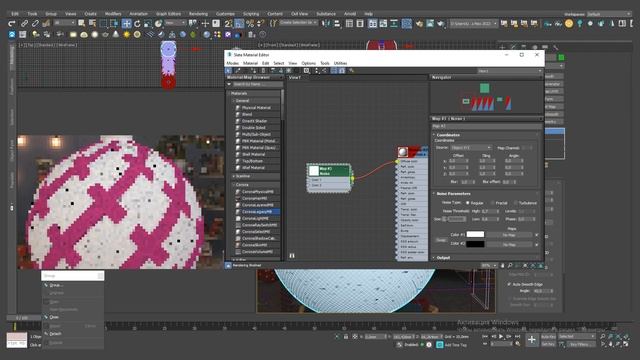Select the Link tool chain icon
The image size is (640, 360).
pos(24,24)
